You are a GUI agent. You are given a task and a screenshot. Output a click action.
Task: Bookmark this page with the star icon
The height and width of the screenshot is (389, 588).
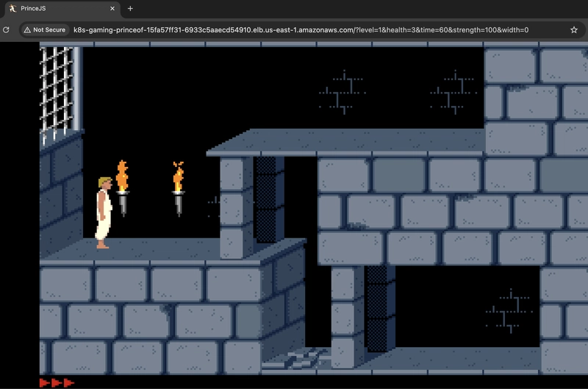pos(574,30)
